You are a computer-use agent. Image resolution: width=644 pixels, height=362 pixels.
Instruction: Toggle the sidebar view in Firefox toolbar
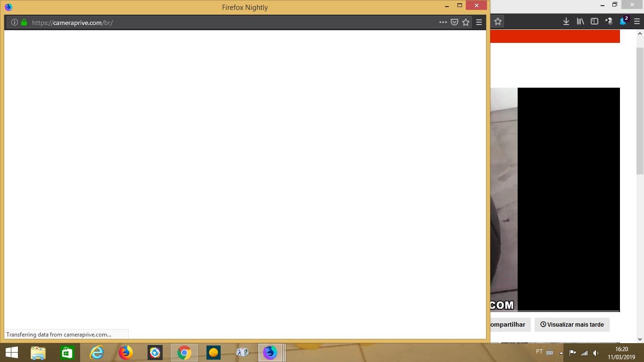[594, 21]
